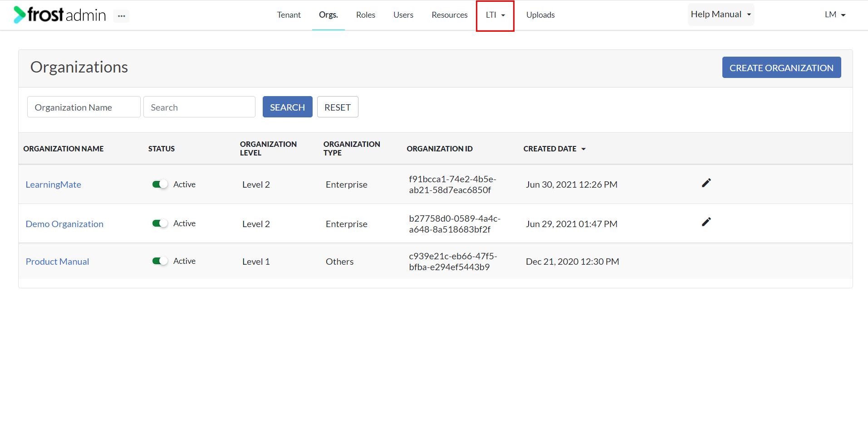Edit the LearningMate organization via pencil icon
The height and width of the screenshot is (427, 868).
706,183
